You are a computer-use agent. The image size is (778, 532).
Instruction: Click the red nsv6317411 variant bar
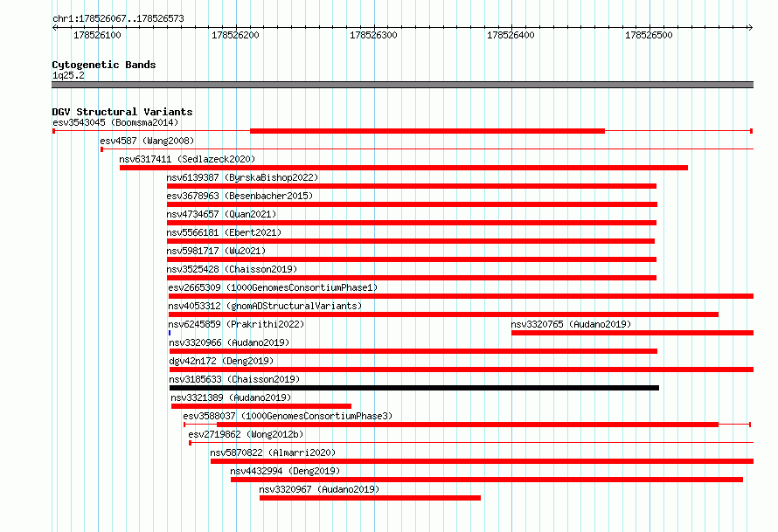(404, 168)
